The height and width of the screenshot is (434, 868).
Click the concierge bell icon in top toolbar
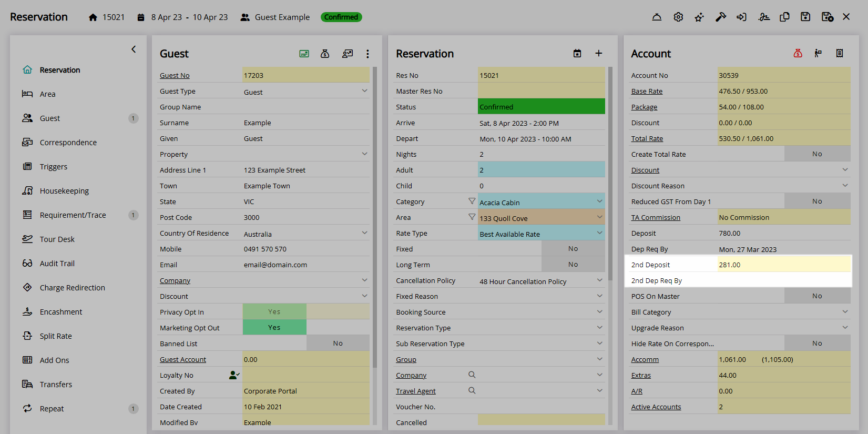click(x=657, y=17)
